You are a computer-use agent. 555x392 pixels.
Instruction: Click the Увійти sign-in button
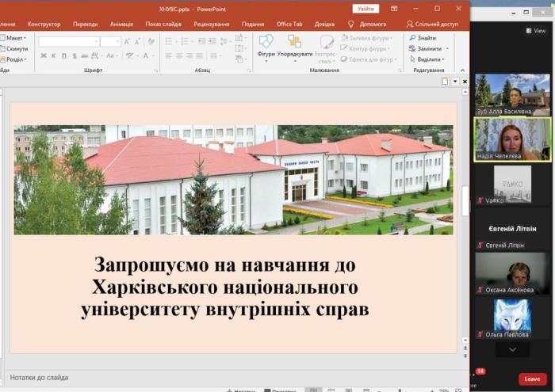366,9
